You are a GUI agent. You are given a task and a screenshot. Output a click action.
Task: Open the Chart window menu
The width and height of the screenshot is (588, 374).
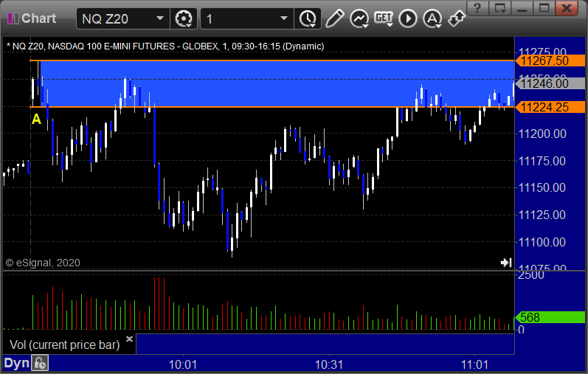point(32,18)
